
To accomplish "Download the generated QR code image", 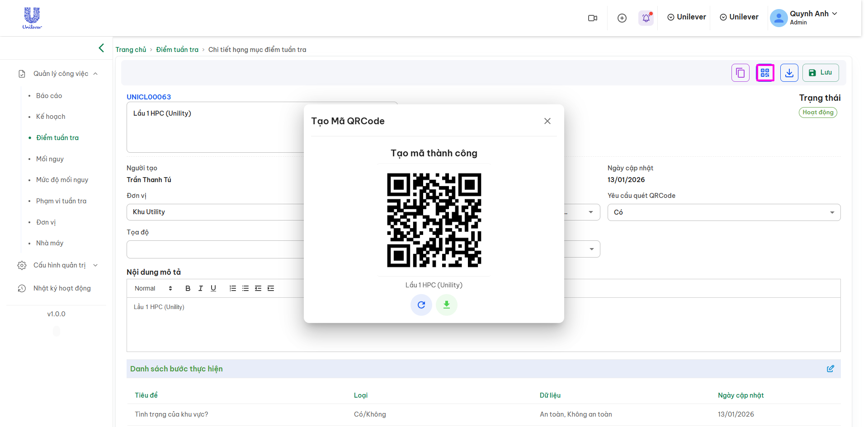I will point(447,305).
